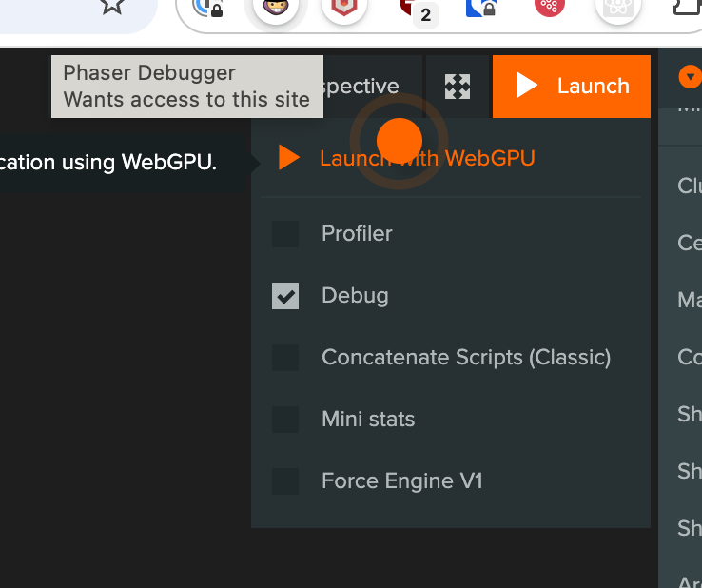Tick the Force Engine V1 checkbox

tap(285, 481)
